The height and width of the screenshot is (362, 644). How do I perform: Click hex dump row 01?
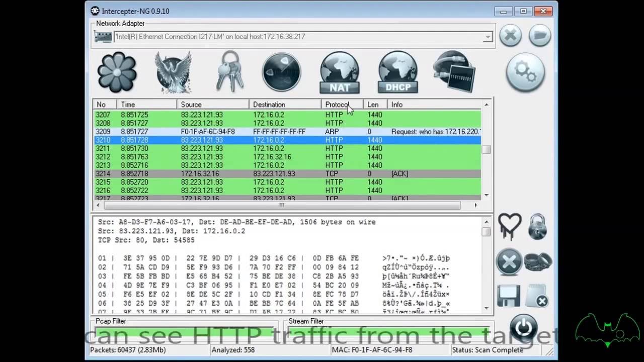click(x=275, y=258)
